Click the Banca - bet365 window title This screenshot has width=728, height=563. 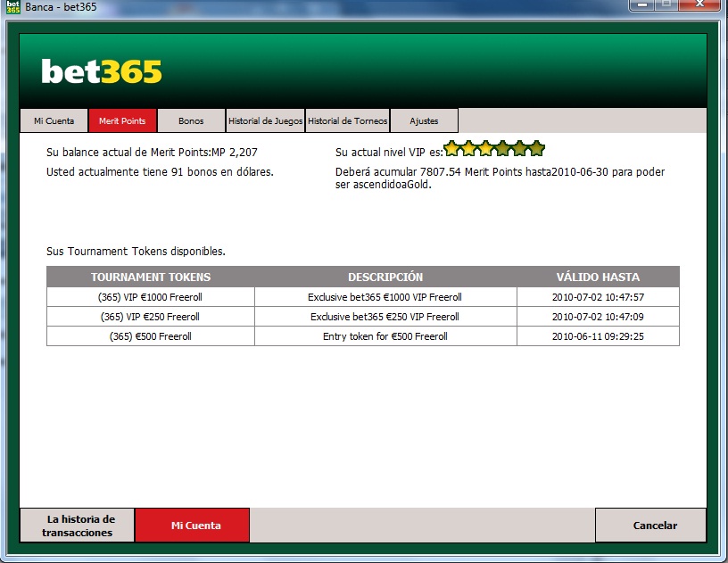(x=61, y=7)
